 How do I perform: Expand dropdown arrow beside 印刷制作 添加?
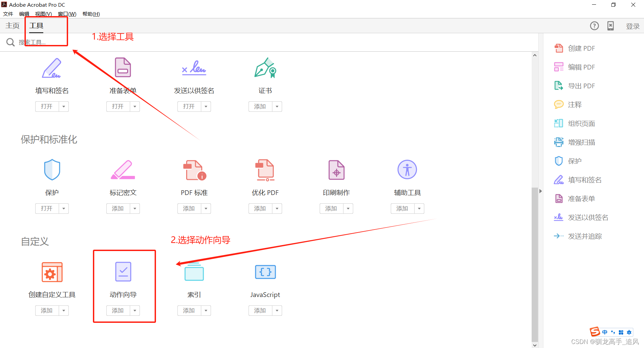pos(348,209)
